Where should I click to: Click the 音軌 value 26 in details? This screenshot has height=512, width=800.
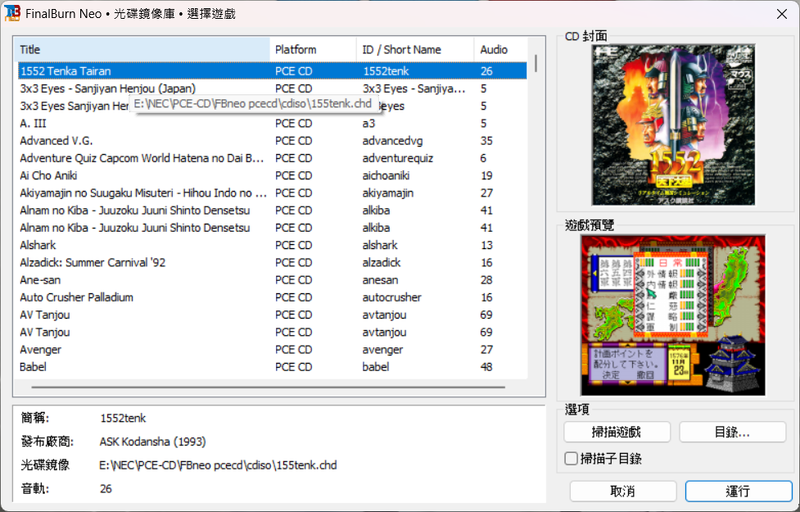coord(106,489)
